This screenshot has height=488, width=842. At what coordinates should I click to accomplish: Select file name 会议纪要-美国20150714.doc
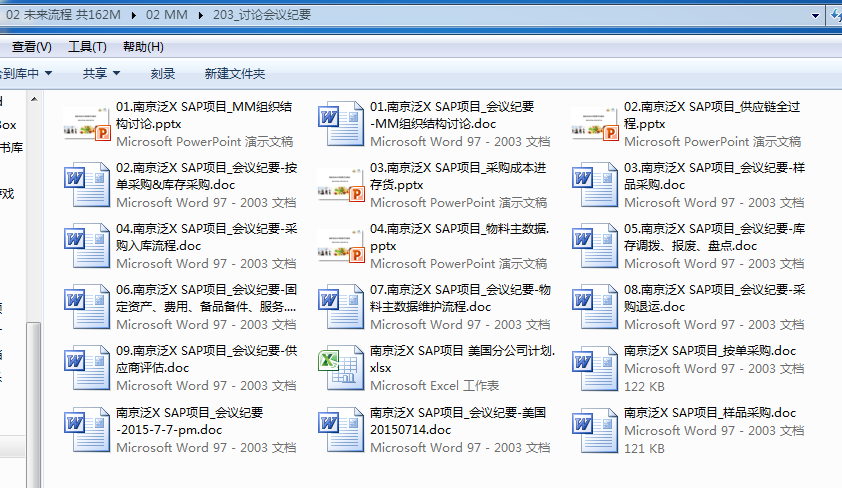pyautogui.click(x=458, y=421)
